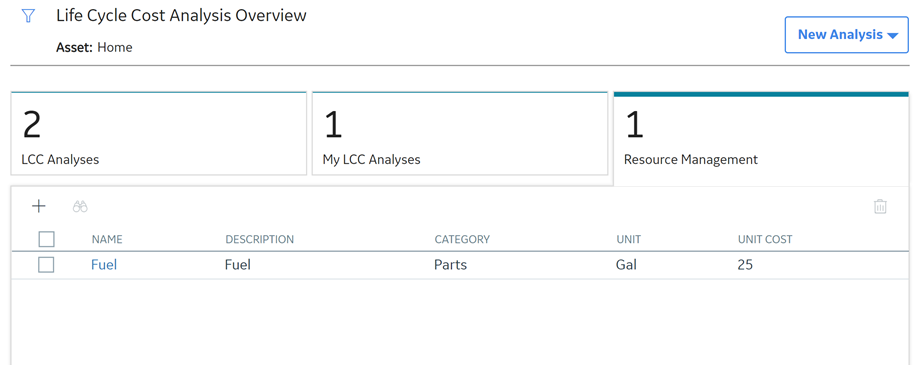Click the Asset Home label

(x=94, y=47)
